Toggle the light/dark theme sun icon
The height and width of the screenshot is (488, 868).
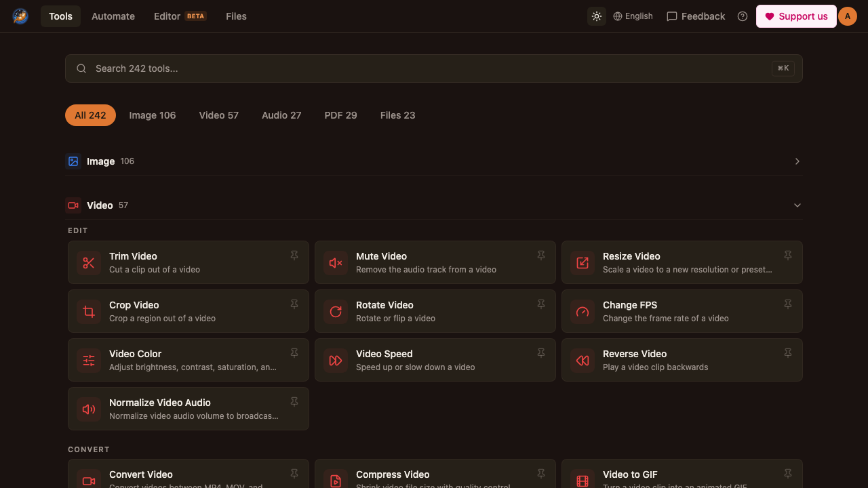(x=597, y=16)
